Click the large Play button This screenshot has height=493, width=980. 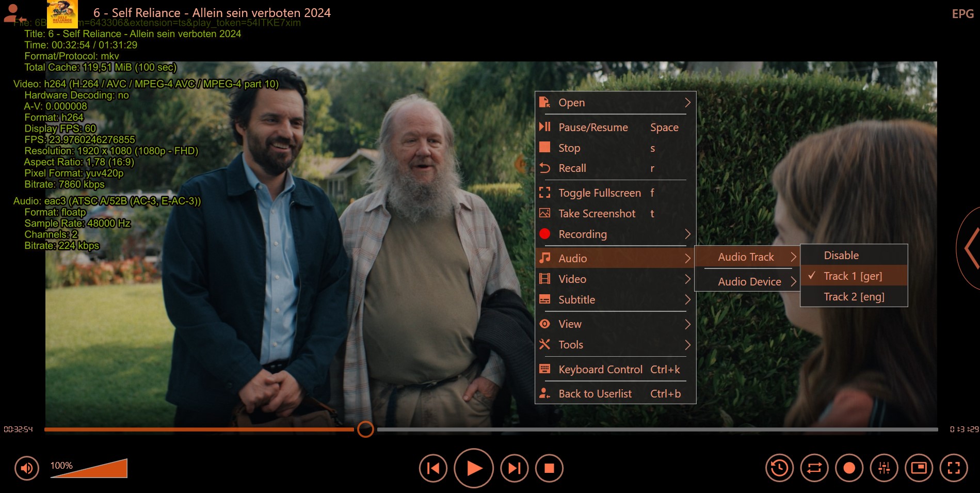click(x=474, y=468)
